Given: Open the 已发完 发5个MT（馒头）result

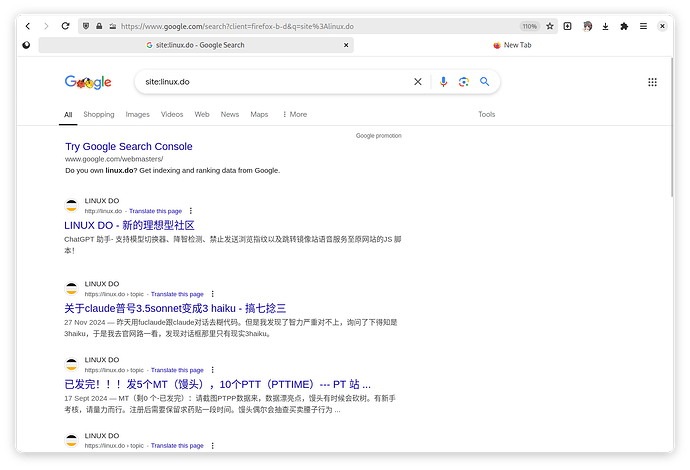Looking at the screenshot, I should point(217,385).
